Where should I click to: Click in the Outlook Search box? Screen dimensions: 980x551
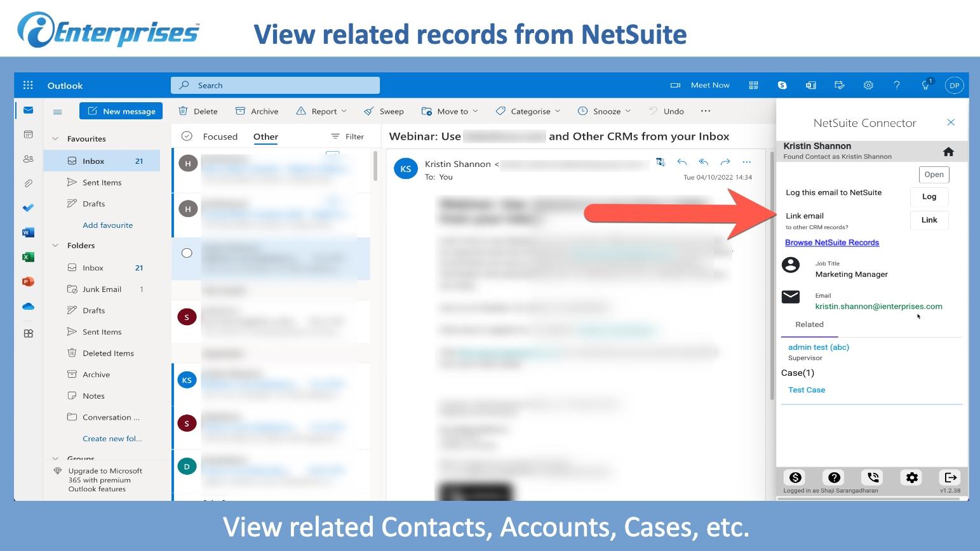tap(275, 85)
